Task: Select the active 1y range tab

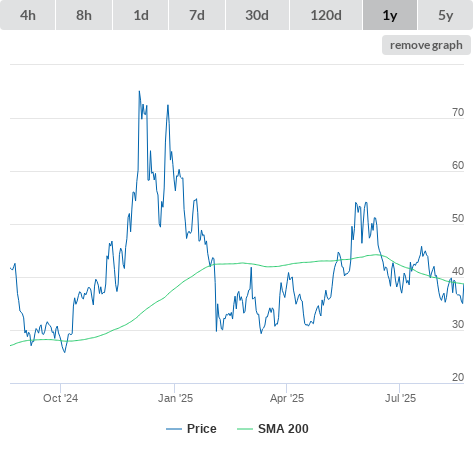Action: click(390, 15)
